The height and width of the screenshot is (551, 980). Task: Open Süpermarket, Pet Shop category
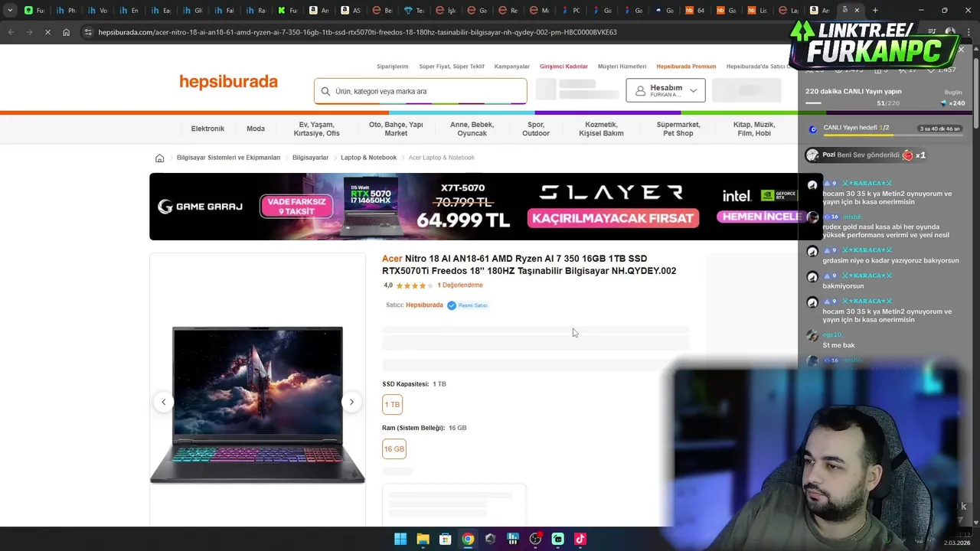click(678, 129)
